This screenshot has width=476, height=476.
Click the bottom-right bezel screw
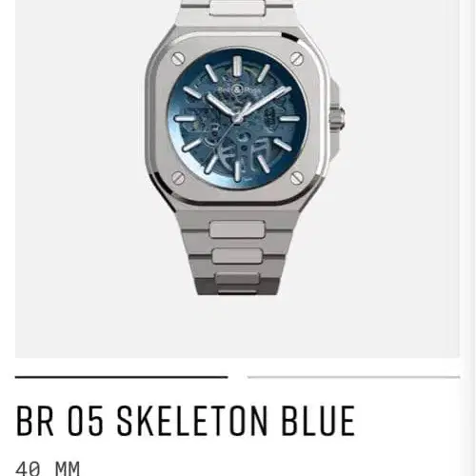(x=296, y=178)
